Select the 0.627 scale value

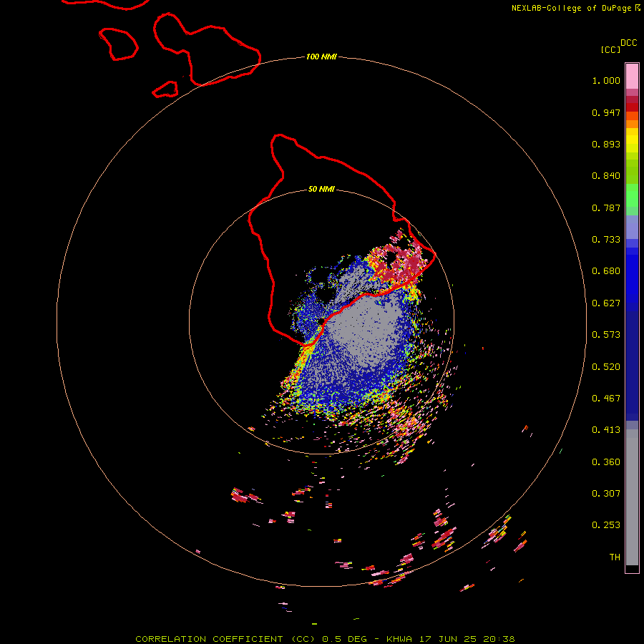click(606, 303)
